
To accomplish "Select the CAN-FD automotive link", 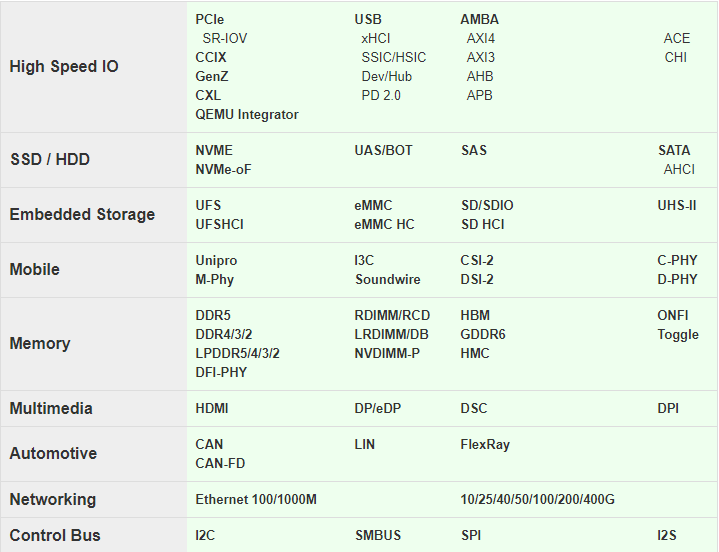I will coord(220,463).
